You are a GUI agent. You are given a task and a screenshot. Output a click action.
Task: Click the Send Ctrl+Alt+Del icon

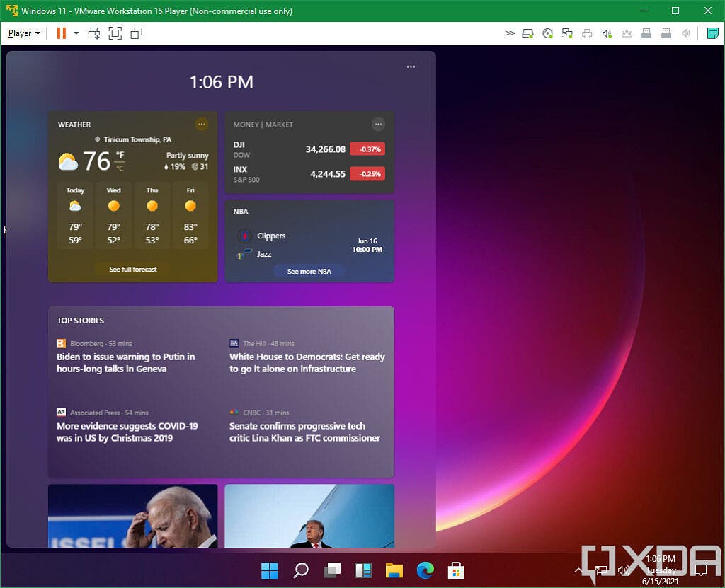[x=94, y=33]
